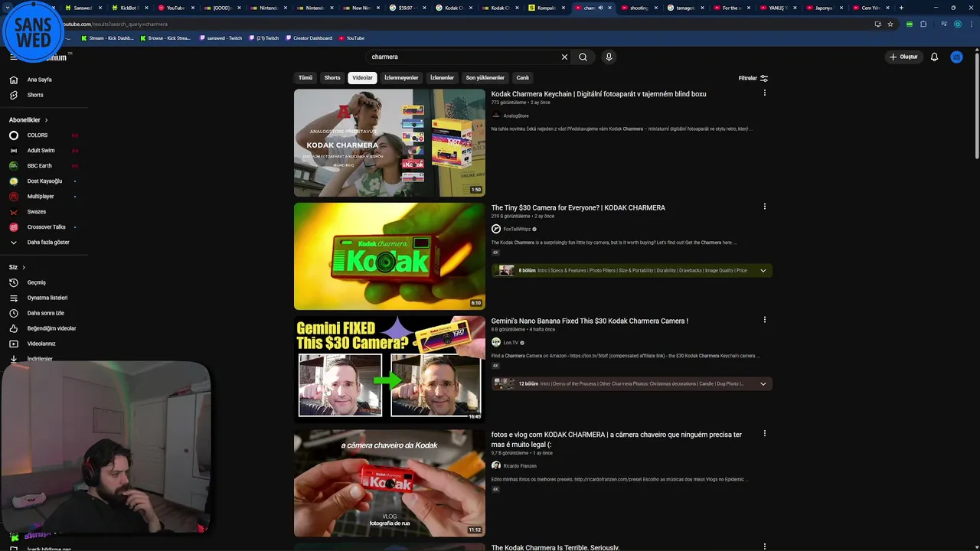The width and height of the screenshot is (980, 551).
Task: Select the Shorts filter chip
Action: pyautogui.click(x=332, y=78)
